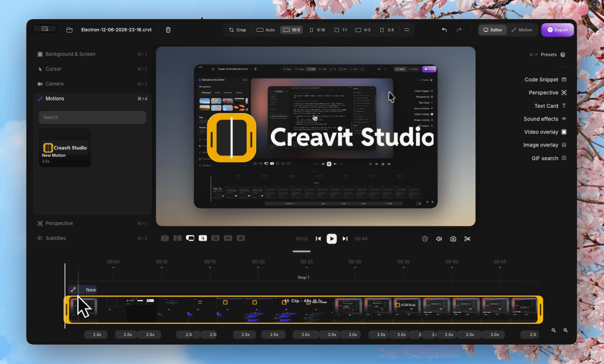Zoom out the timeline
The height and width of the screenshot is (364, 604).
(554, 330)
